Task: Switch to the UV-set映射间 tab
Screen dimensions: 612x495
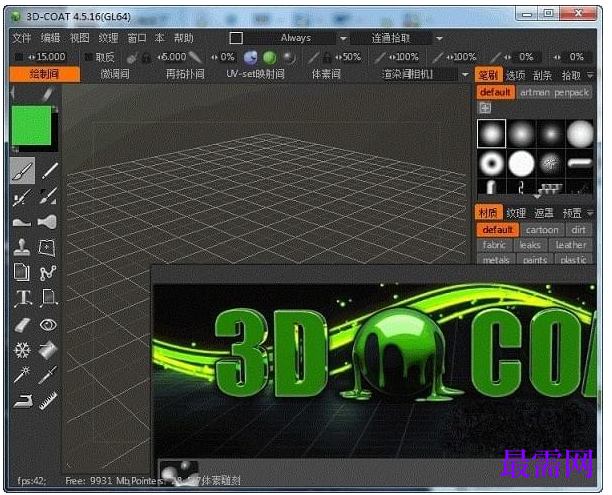Action: (255, 74)
